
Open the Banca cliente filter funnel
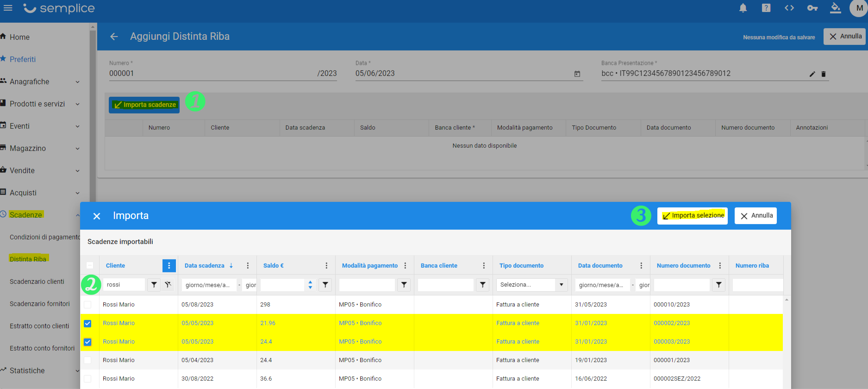483,285
